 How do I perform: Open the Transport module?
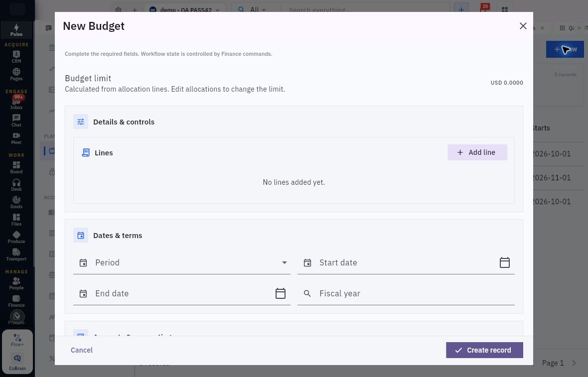pos(16,254)
